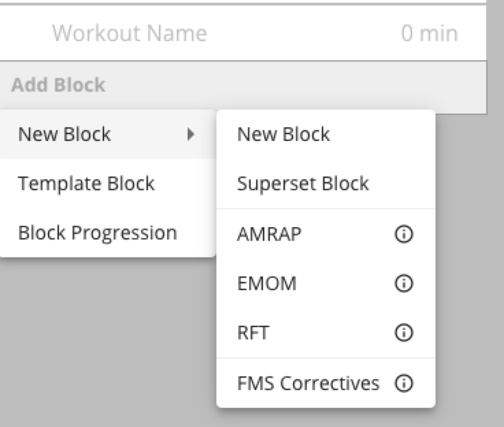Click the arrow next to New Block

pos(190,134)
